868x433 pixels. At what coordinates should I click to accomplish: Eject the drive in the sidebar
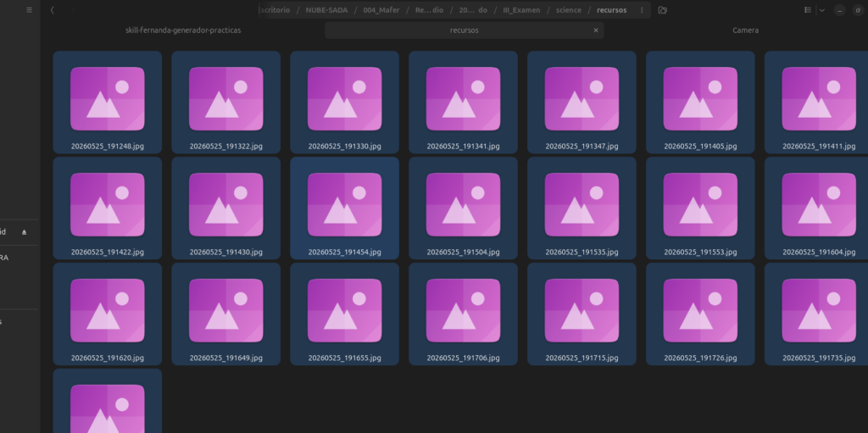click(x=24, y=232)
